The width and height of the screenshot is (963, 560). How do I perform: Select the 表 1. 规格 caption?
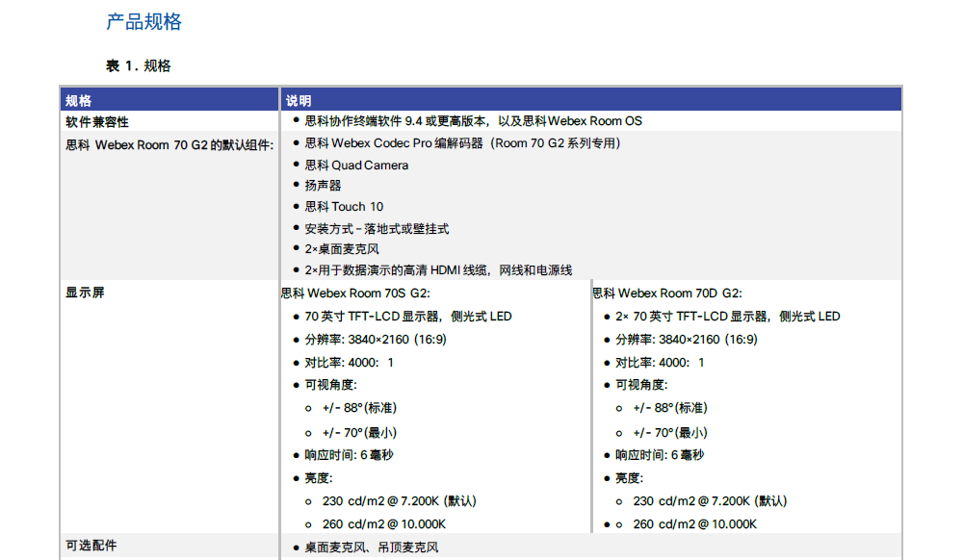tap(138, 65)
